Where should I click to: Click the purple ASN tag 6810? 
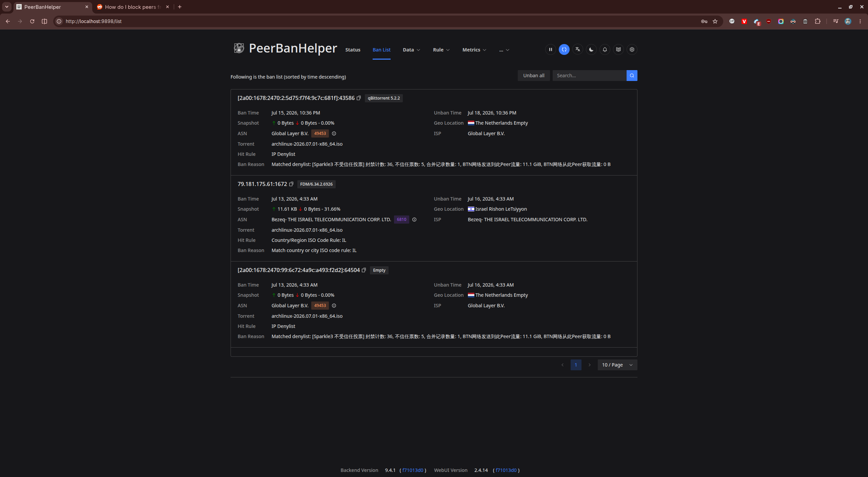(x=401, y=220)
